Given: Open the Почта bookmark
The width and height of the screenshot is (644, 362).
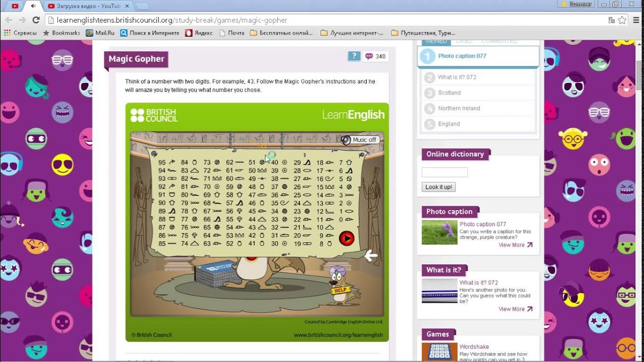Looking at the screenshot, I should click(231, 33).
